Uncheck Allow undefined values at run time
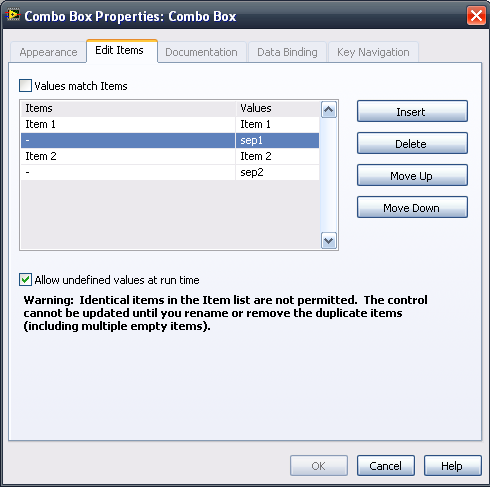The height and width of the screenshot is (487, 490). pyautogui.click(x=25, y=280)
